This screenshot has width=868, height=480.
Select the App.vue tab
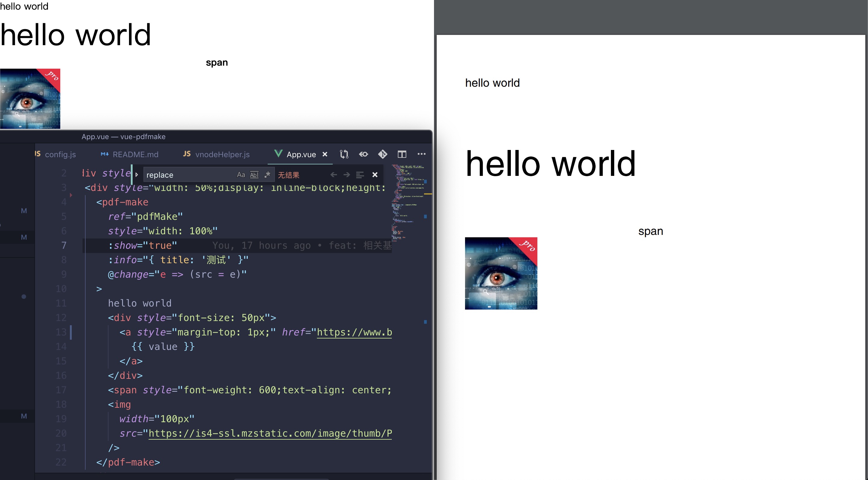(x=300, y=154)
